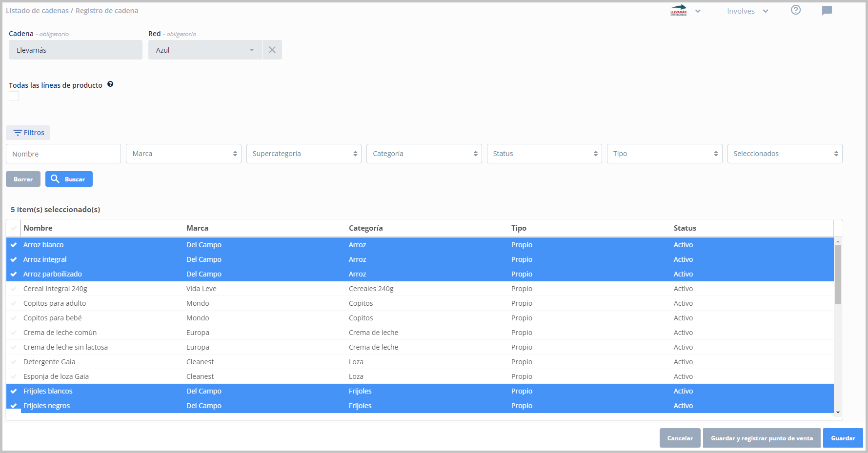Go to Listado de cadenas breadcrumb

pyautogui.click(x=37, y=11)
